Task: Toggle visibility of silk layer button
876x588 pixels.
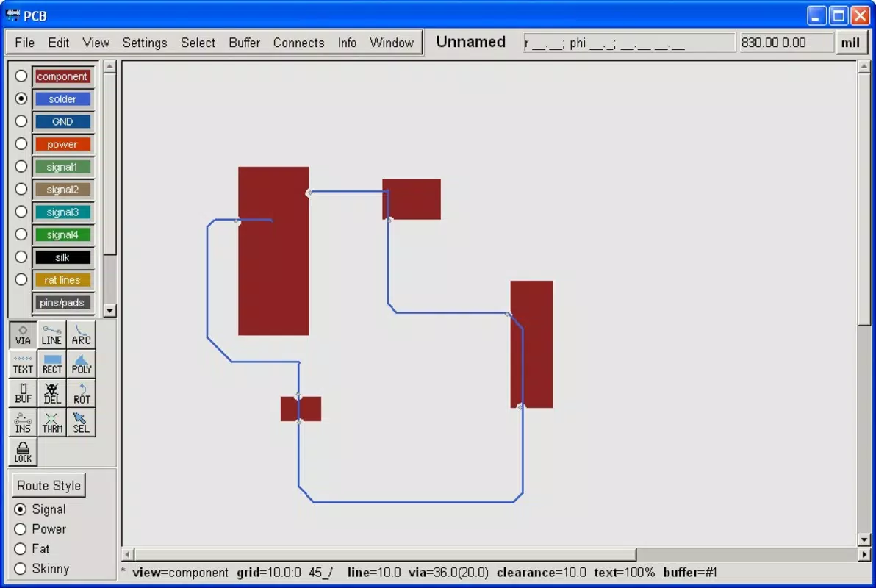Action: click(x=62, y=257)
